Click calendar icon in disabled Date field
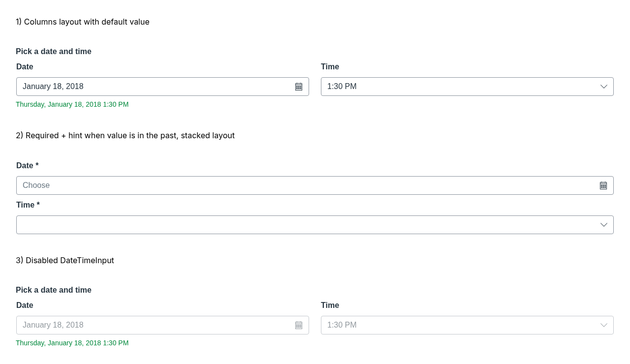 (299, 325)
